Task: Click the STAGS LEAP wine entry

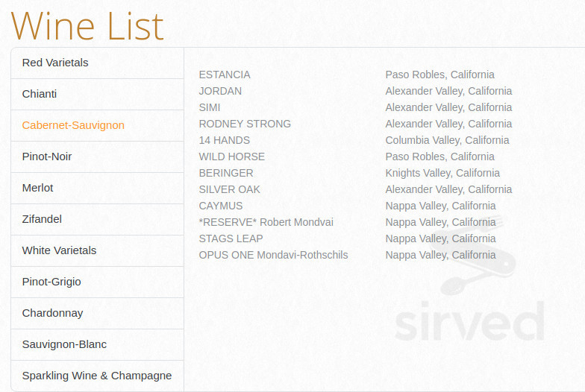Action: coord(231,238)
